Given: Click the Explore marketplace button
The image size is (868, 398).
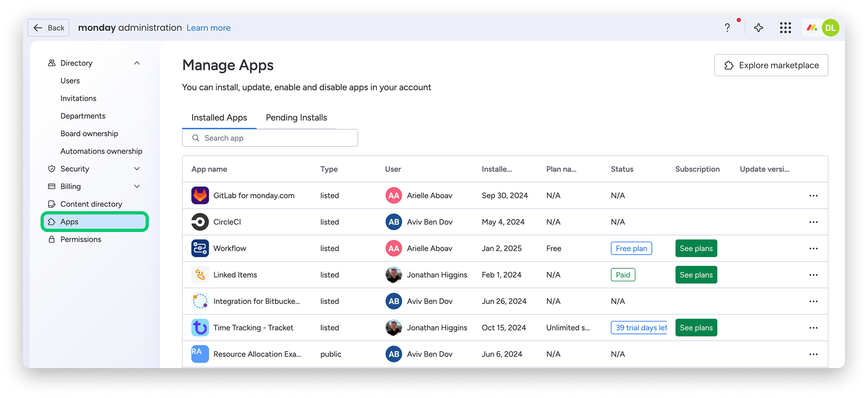Looking at the screenshot, I should click(x=771, y=65).
